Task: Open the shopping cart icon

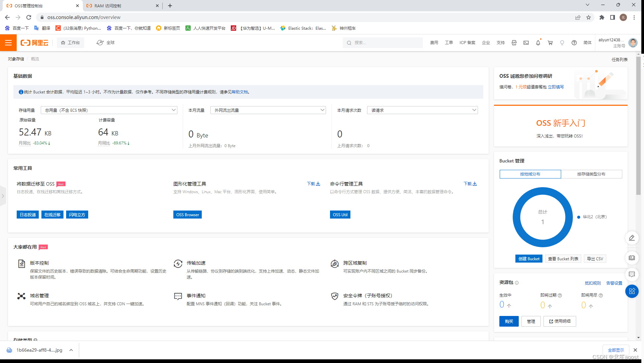Action: 550,43
